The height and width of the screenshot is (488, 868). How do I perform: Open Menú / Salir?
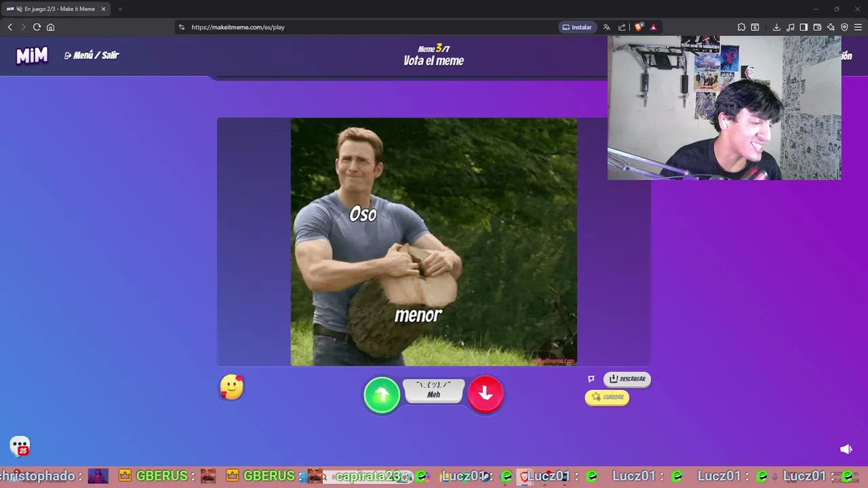[92, 56]
